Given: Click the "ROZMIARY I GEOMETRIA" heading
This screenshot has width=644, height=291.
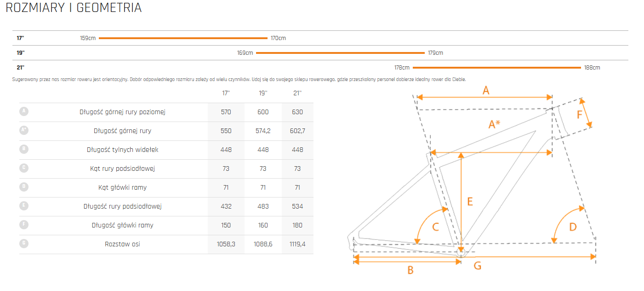Looking at the screenshot, I should point(74,8).
